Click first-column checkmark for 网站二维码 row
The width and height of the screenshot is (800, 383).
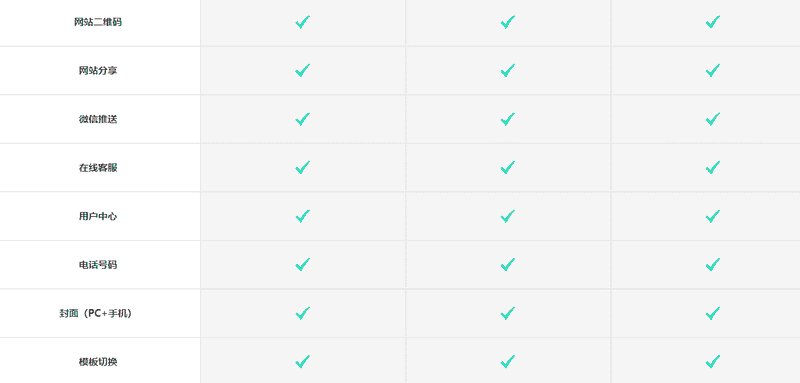pos(303,22)
